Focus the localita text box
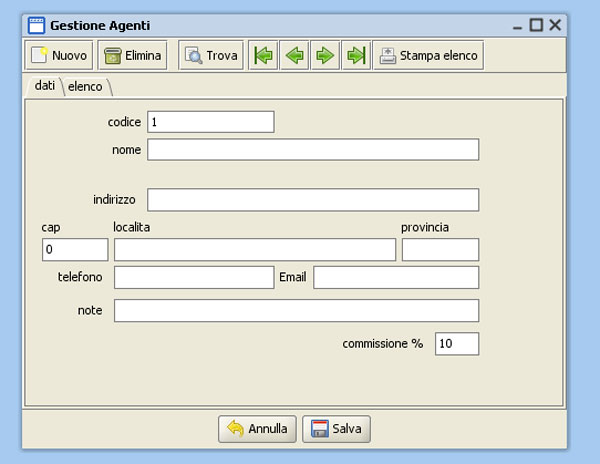 click(x=255, y=250)
